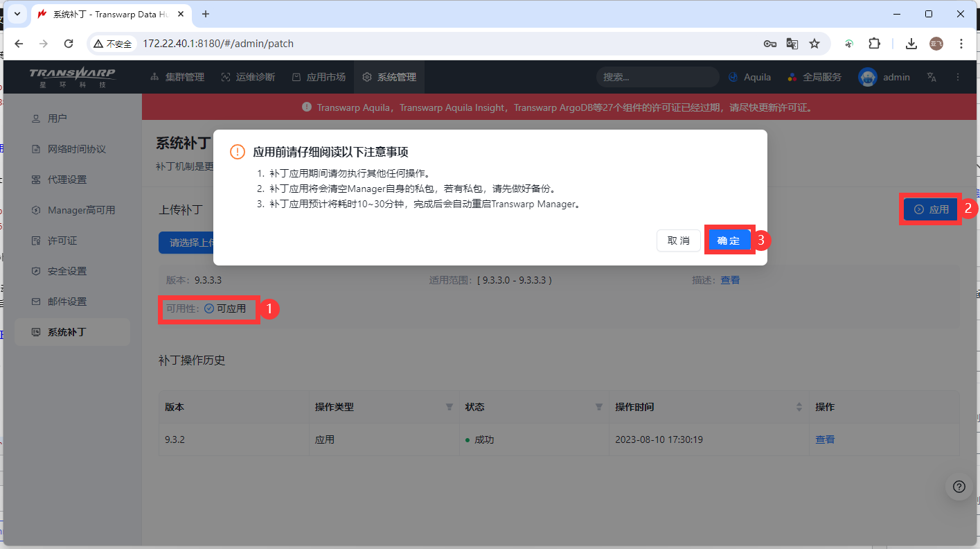Click Chrome's bookmark star icon

(814, 44)
